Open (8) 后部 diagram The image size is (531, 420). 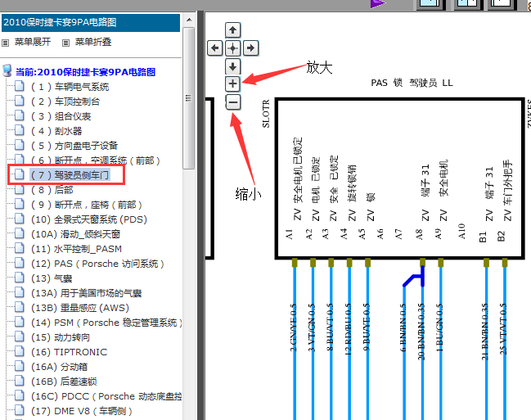click(x=52, y=190)
